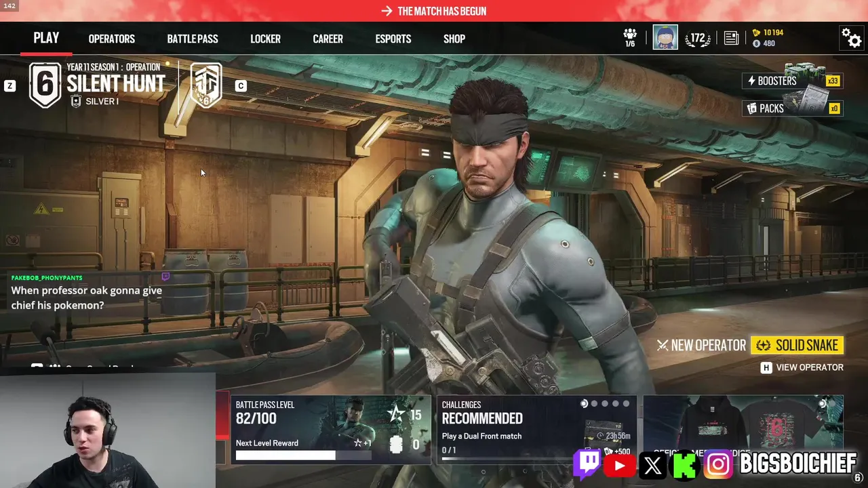The image size is (868, 488).
Task: Click the x0 packs count badge
Action: click(x=834, y=108)
